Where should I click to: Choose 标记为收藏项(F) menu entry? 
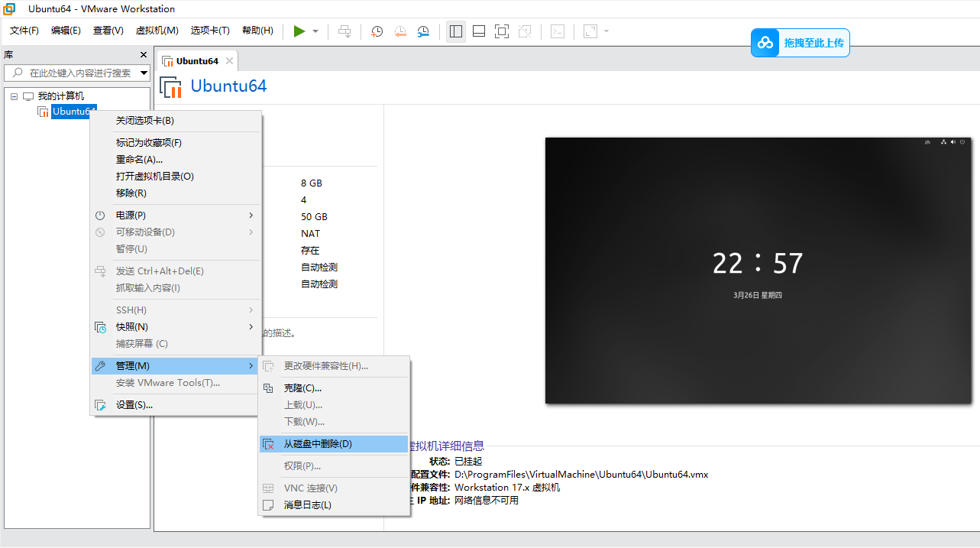(176, 143)
